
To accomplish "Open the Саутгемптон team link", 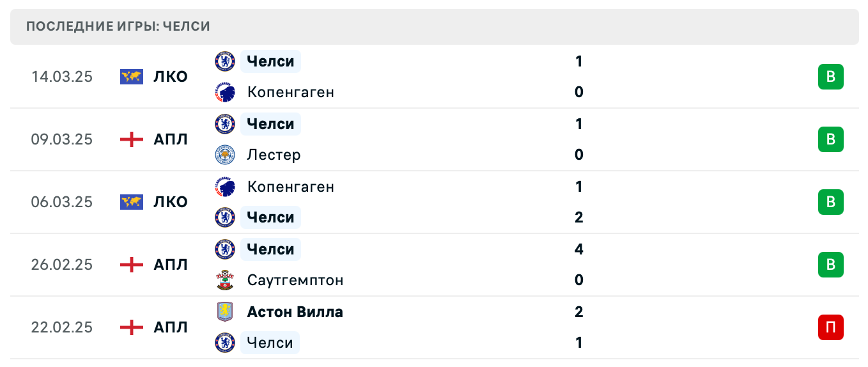I will tap(295, 280).
